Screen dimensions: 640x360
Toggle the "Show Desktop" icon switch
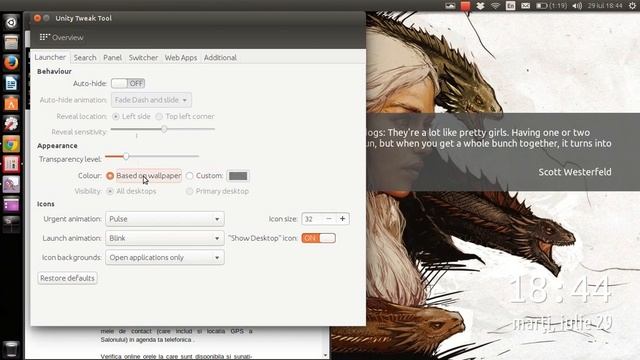[x=318, y=238]
